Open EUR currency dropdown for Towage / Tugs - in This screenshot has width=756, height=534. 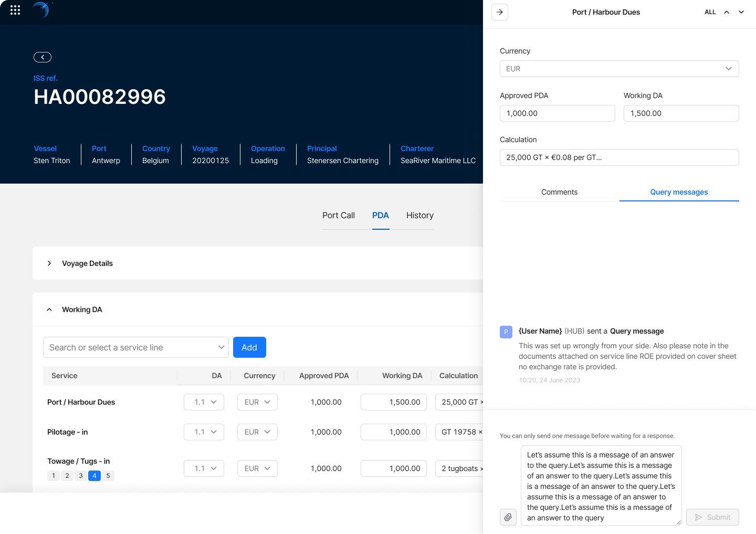coord(257,468)
